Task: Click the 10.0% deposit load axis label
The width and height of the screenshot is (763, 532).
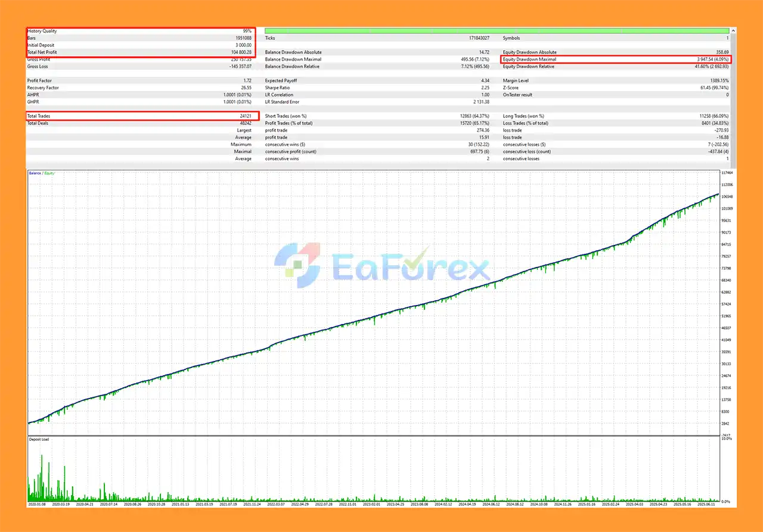Action: point(727,439)
